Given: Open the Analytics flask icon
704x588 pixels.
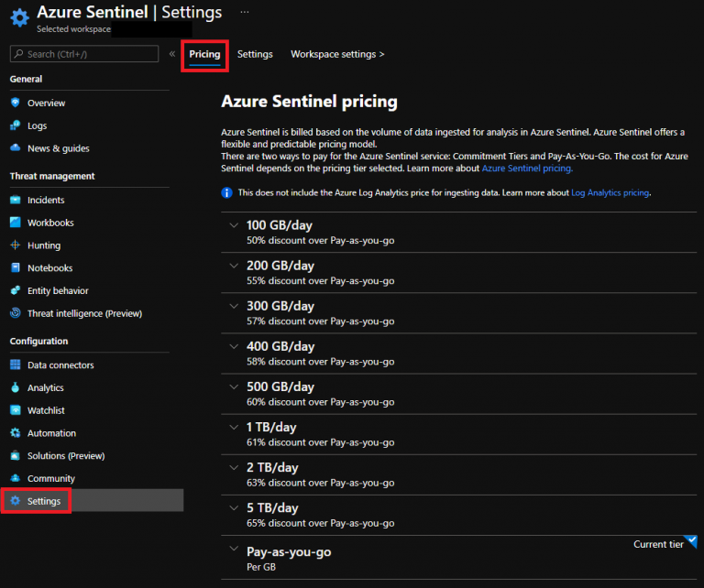Looking at the screenshot, I should (x=16, y=387).
